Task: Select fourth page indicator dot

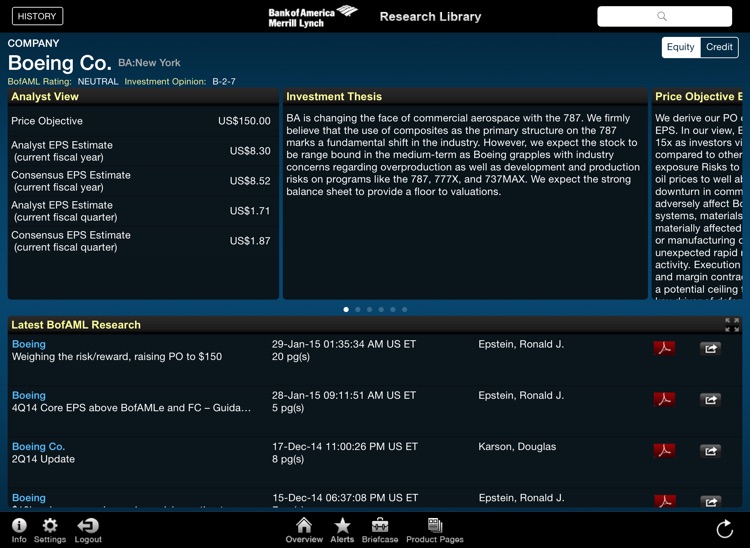Action: point(381,309)
